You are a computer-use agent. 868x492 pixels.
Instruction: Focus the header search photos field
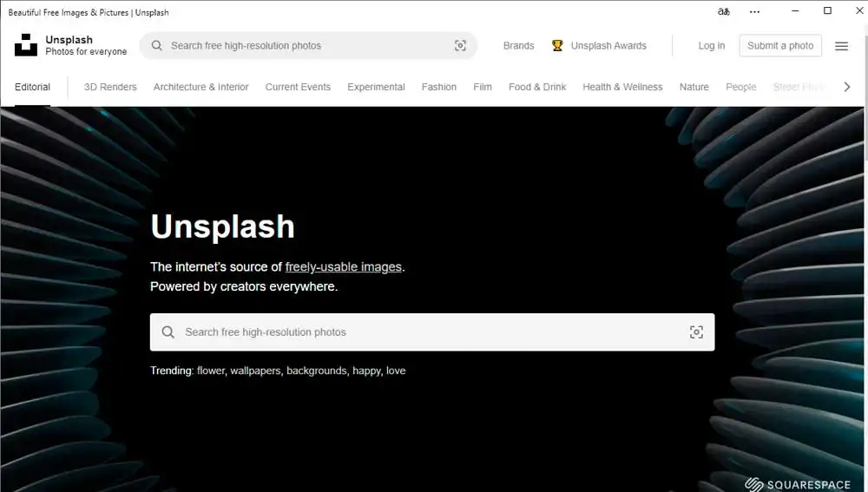point(308,45)
